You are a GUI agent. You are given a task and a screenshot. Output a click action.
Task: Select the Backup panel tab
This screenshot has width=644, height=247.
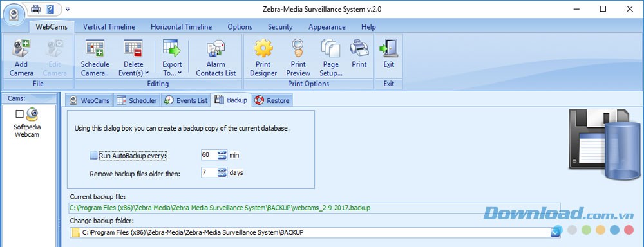[231, 100]
